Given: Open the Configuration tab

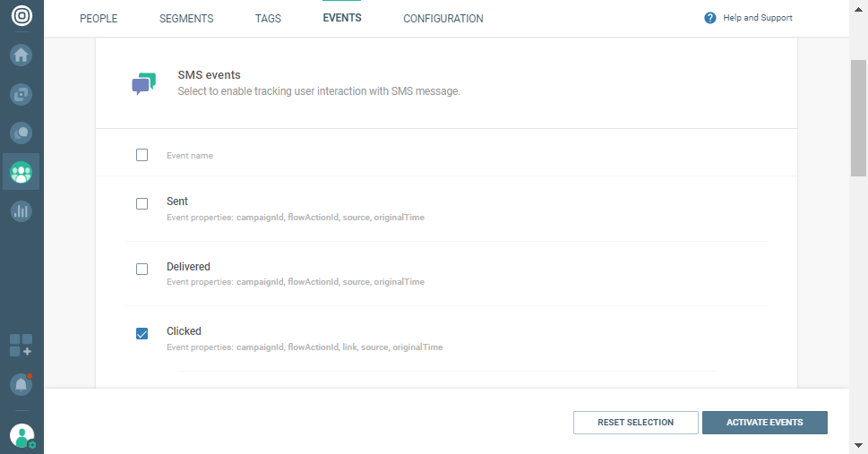Looking at the screenshot, I should 443,19.
